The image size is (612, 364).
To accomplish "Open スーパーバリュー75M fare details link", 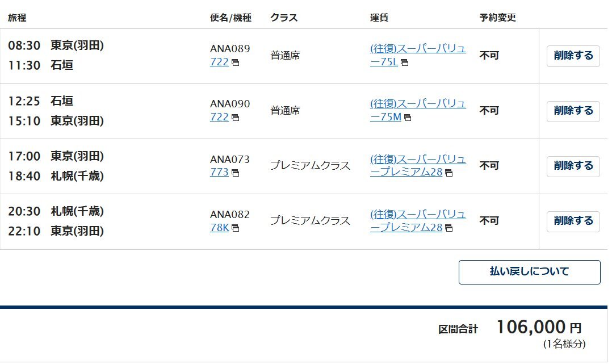I will click(418, 110).
